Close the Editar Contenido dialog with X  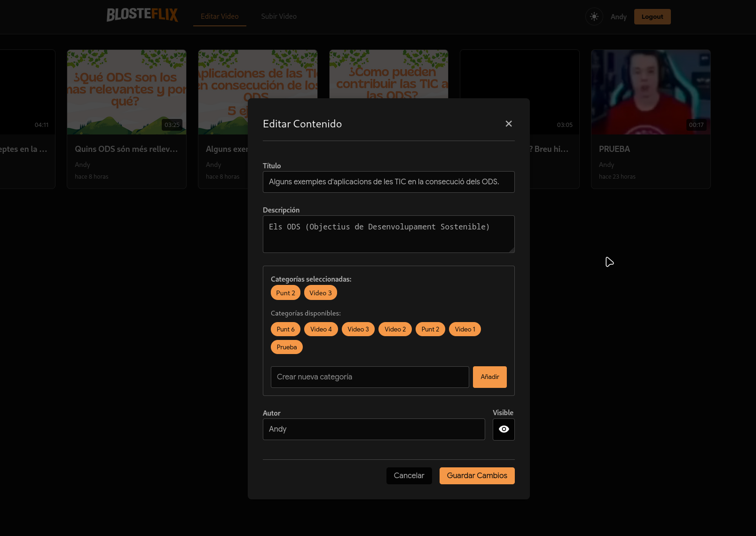[x=508, y=124]
